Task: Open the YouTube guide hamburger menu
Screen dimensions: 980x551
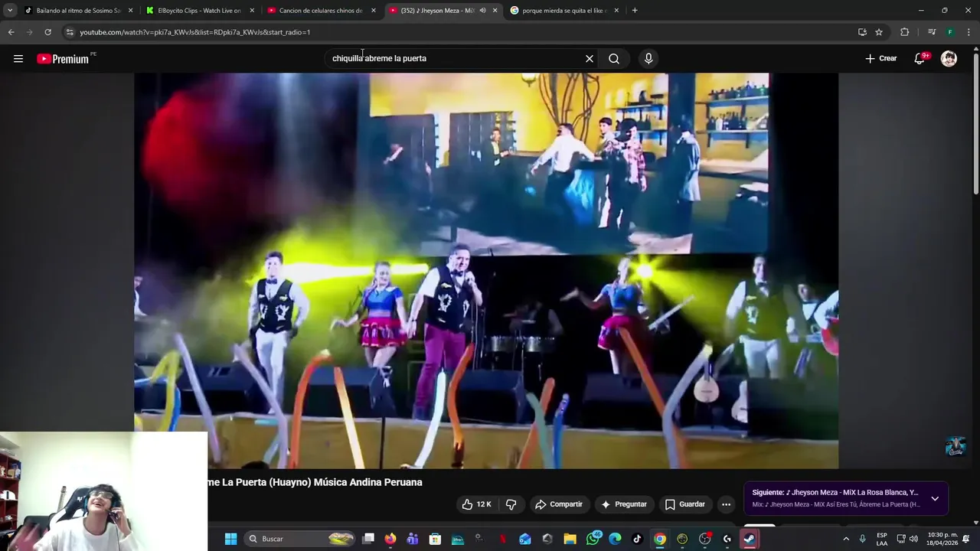Action: (18, 59)
